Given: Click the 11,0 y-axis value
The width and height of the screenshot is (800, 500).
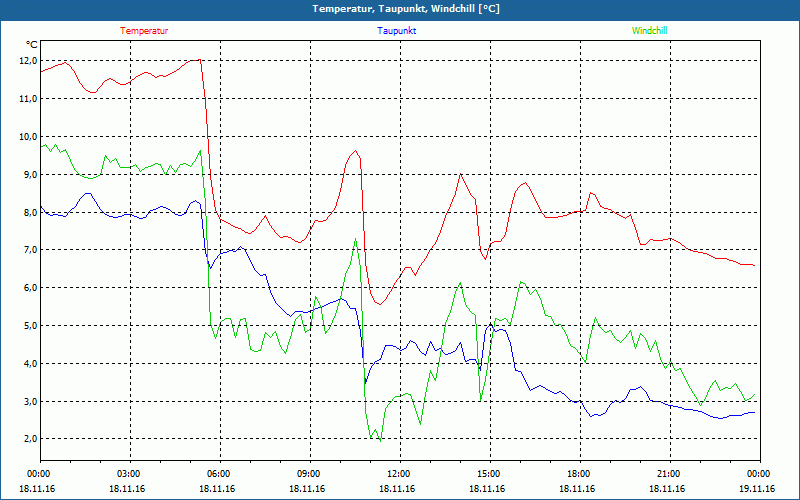Looking at the screenshot, I should [x=29, y=98].
